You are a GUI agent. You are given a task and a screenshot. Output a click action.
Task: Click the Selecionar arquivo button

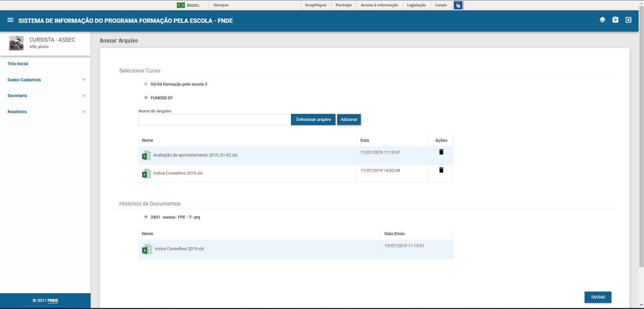point(313,120)
